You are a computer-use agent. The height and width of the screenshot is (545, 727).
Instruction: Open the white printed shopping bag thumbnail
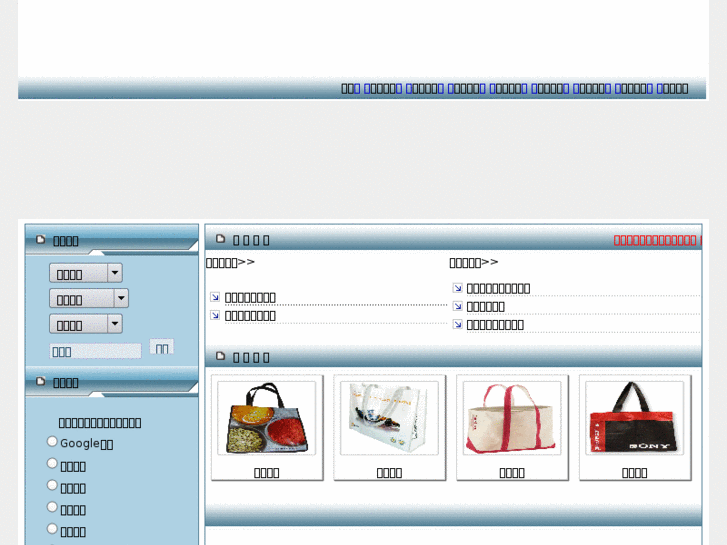point(389,418)
